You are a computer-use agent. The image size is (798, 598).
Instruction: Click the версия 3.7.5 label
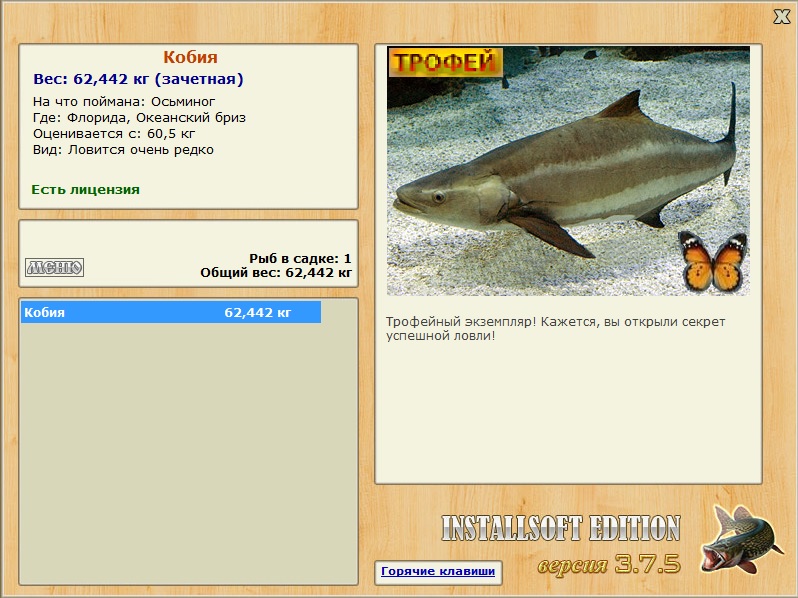pyautogui.click(x=609, y=564)
